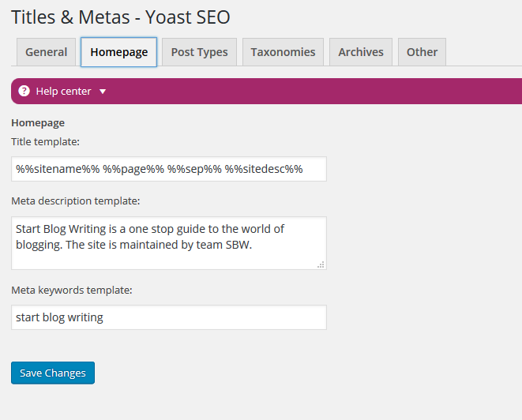Viewport: 522px width, 420px height.
Task: Click the Help center question mark icon
Action: [x=24, y=91]
